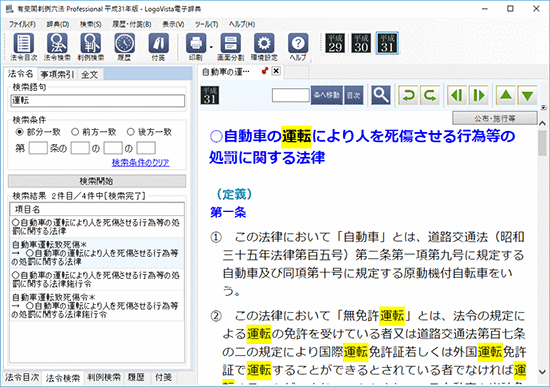This screenshot has height=387, width=550.
Task: Click the 目次 button in document toolbar
Action: [354, 95]
